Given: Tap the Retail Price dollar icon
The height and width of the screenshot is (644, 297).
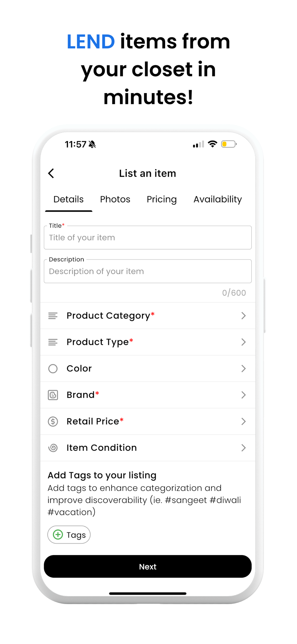Looking at the screenshot, I should pyautogui.click(x=53, y=421).
